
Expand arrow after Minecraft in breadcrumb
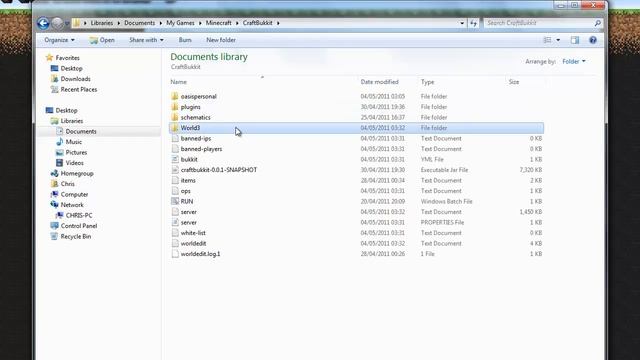coord(237,23)
